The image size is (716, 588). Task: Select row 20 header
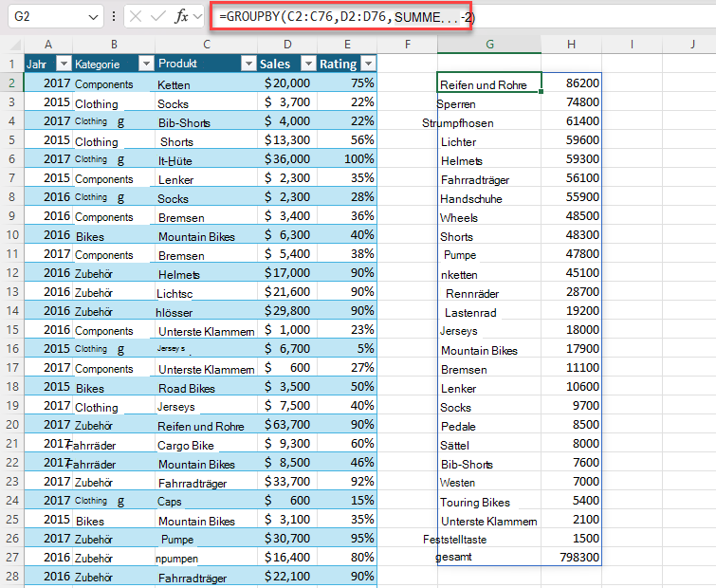[12, 425]
